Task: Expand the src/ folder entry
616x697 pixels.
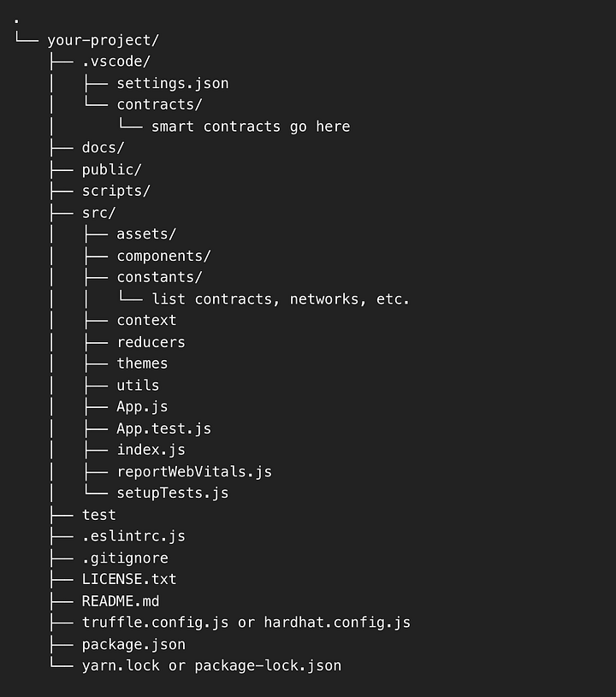Action: click(98, 212)
